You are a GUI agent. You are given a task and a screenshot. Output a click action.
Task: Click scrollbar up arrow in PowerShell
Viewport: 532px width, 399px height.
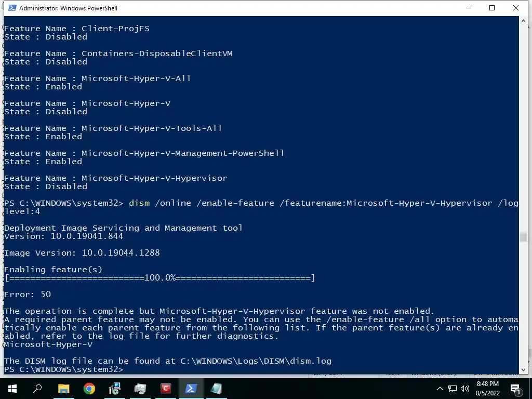pyautogui.click(x=523, y=21)
